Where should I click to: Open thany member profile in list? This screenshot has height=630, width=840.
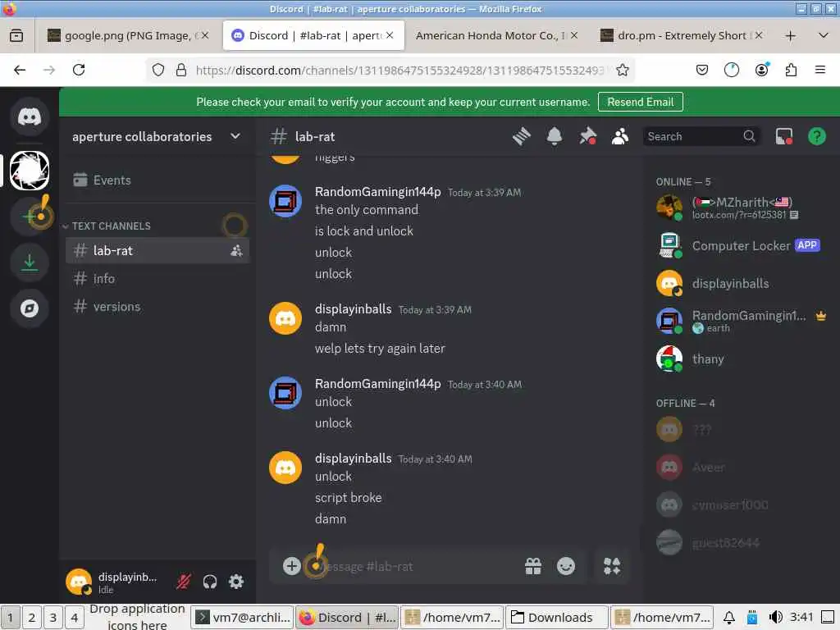tap(742, 358)
